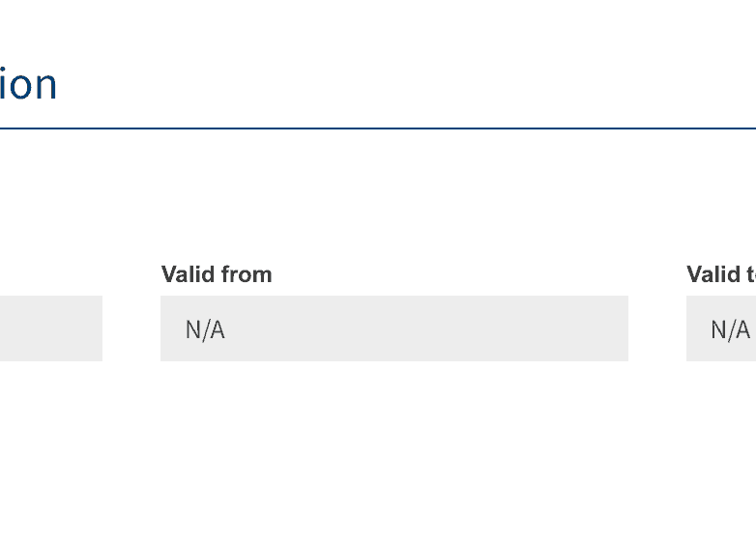
Task: Click white gap between Valid from and Valid to fields
Action: [657, 328]
